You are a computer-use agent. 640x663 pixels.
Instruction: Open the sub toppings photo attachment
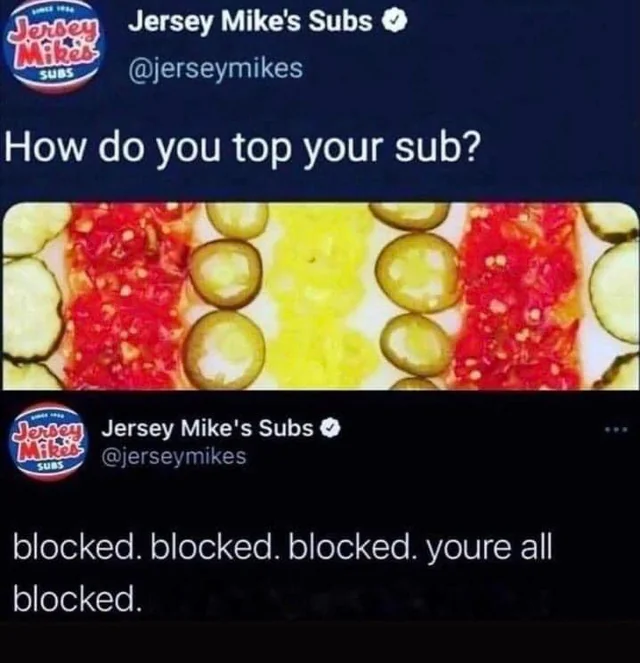(320, 296)
